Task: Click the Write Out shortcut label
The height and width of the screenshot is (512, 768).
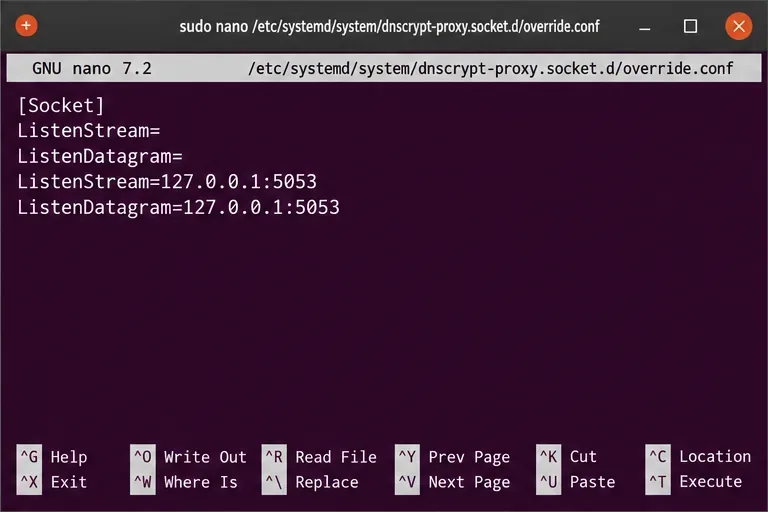Action: point(205,457)
